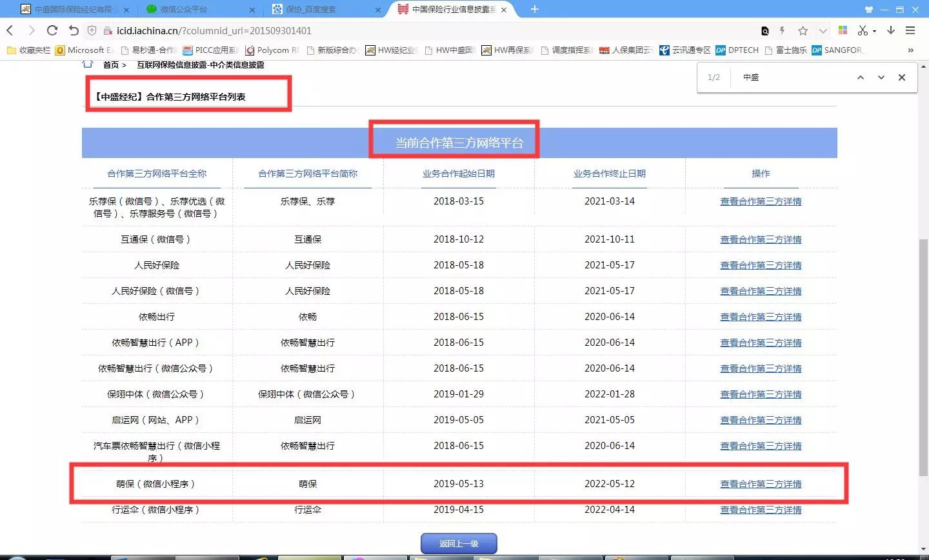Viewport: 929px width, 560px height.
Task: Click the browser forward arrow
Action: click(x=31, y=30)
